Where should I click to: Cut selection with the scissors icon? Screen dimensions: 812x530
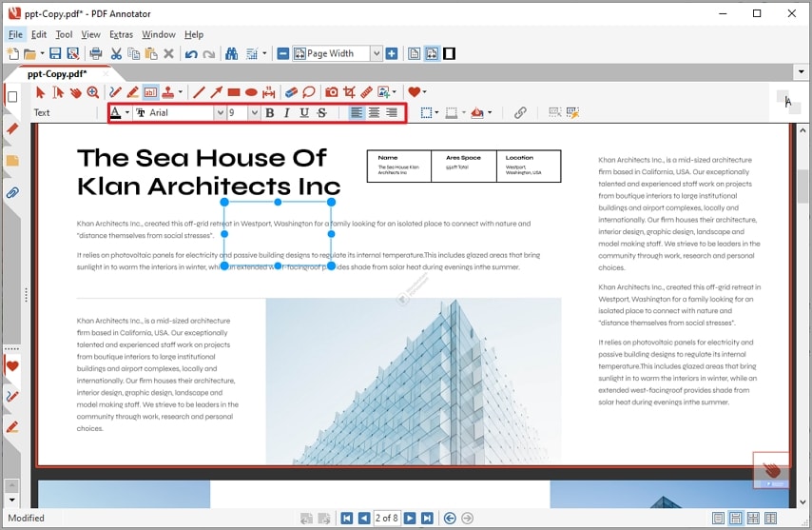(x=116, y=53)
